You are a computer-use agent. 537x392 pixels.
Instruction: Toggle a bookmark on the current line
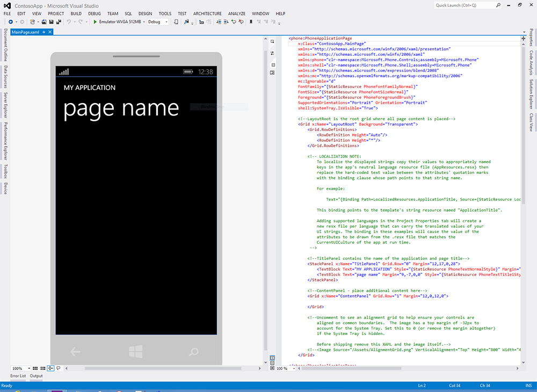pyautogui.click(x=251, y=22)
